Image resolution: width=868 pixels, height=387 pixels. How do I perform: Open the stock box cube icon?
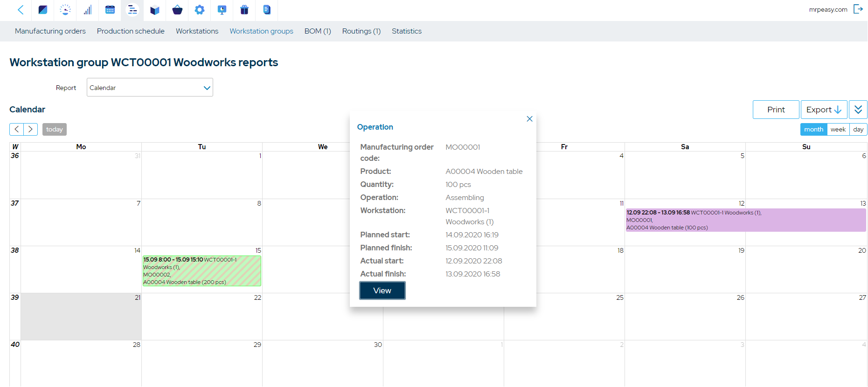(x=155, y=10)
